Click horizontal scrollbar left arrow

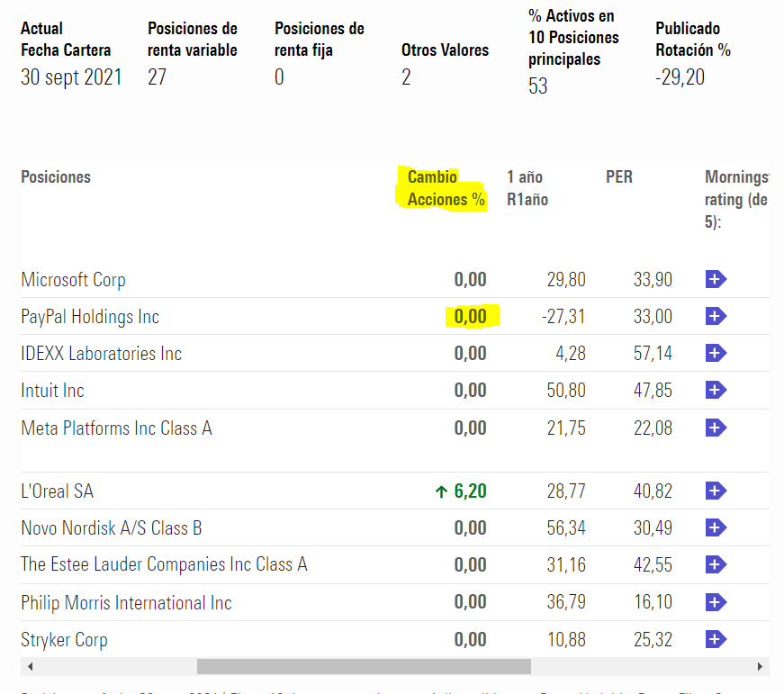tap(29, 667)
